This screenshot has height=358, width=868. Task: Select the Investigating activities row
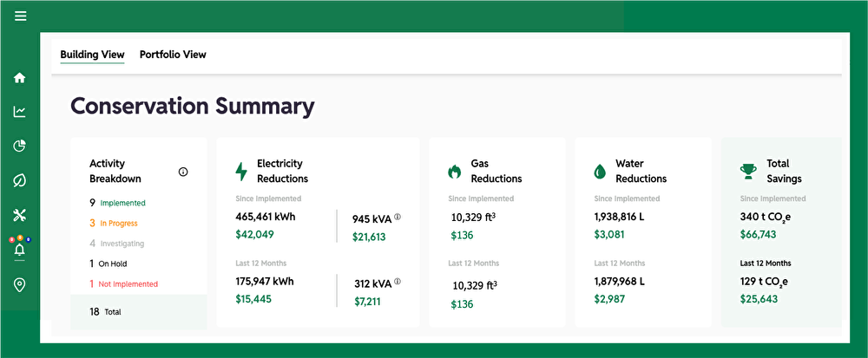[117, 244]
